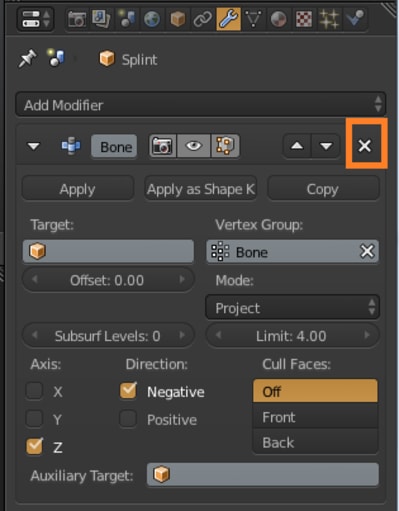Open the Material properties sphere tab

click(278, 19)
